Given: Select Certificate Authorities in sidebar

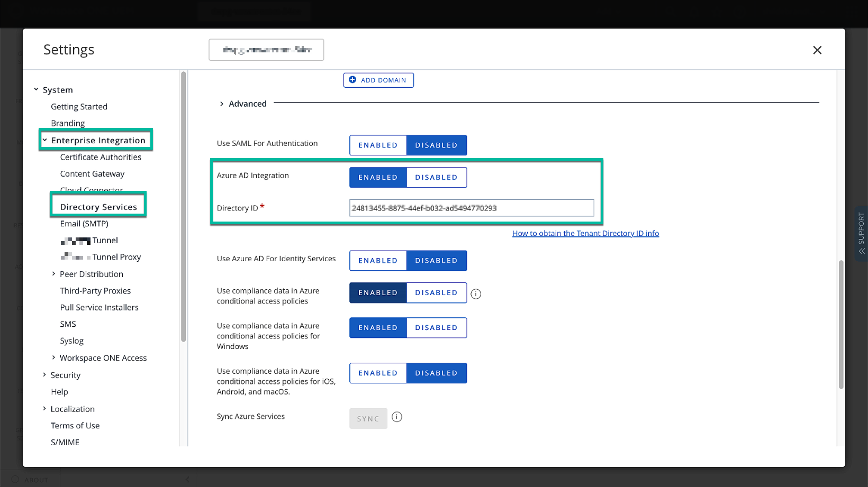Looking at the screenshot, I should (101, 157).
